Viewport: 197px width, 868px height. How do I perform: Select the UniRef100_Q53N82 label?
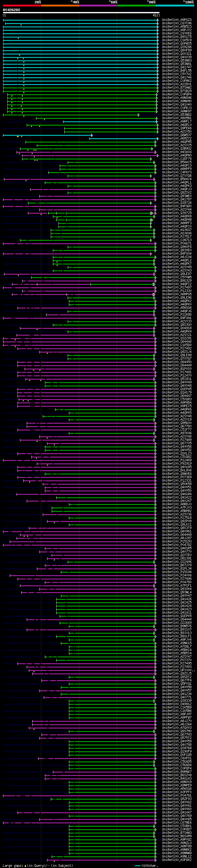176,115
